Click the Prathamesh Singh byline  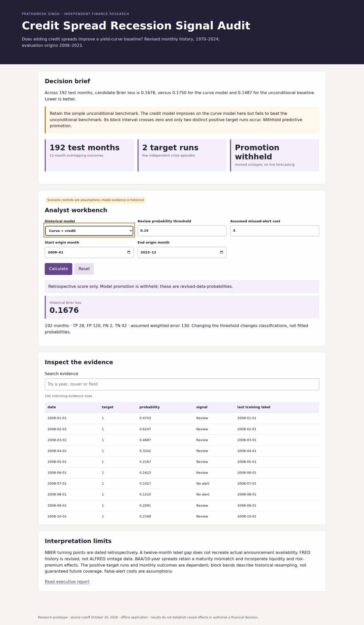(x=75, y=14)
